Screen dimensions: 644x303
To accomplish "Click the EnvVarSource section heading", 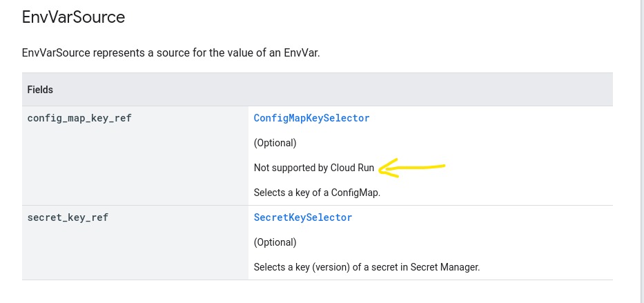I will pyautogui.click(x=73, y=17).
